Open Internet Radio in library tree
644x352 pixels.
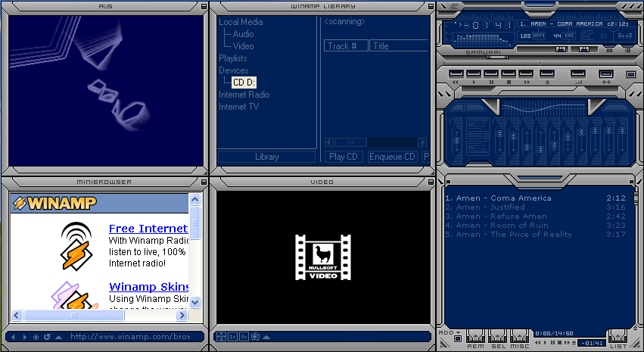click(x=244, y=95)
